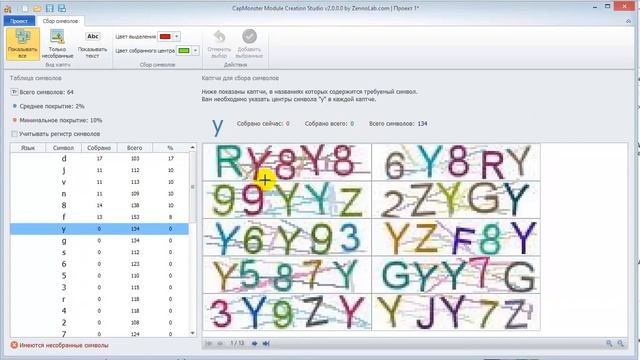Screen dimensions: 640x360
Task: Select the symbol row 'r'
Action: click(99, 299)
